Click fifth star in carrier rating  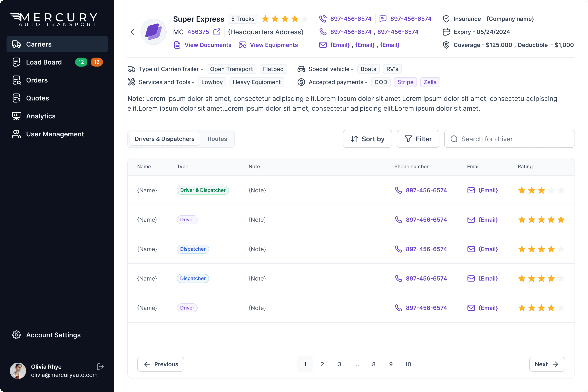coord(304,19)
